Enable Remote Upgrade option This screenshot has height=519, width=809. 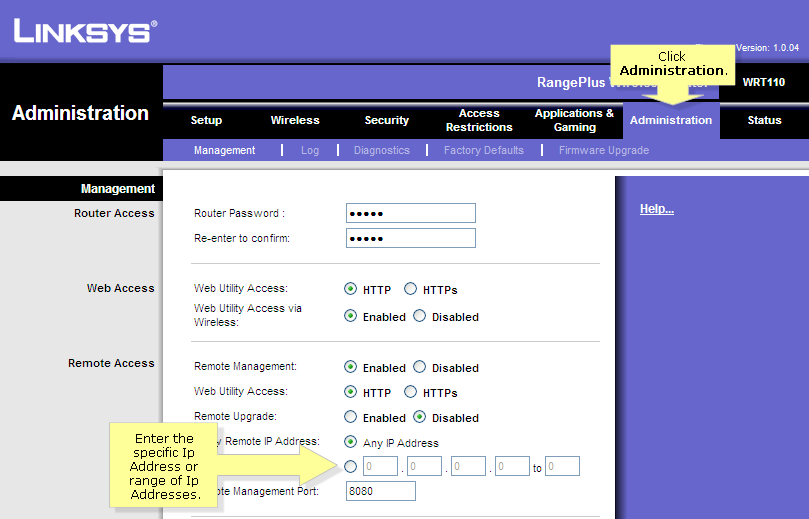pyautogui.click(x=350, y=417)
